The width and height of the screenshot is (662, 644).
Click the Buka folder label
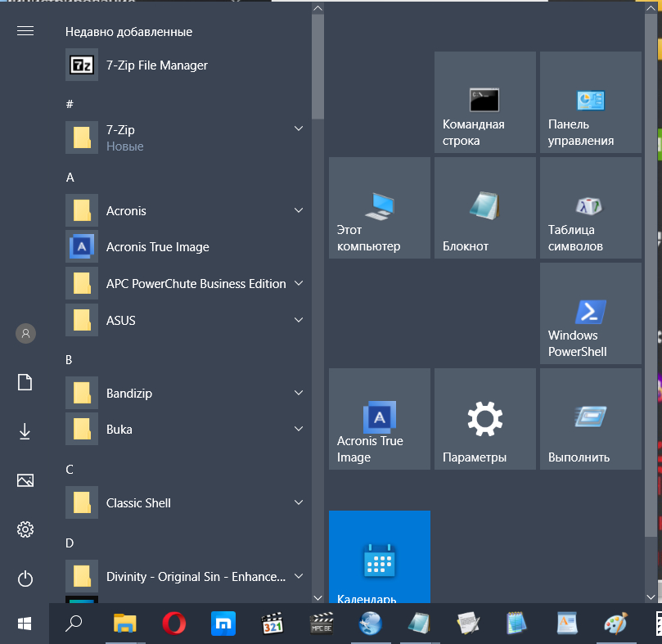119,430
